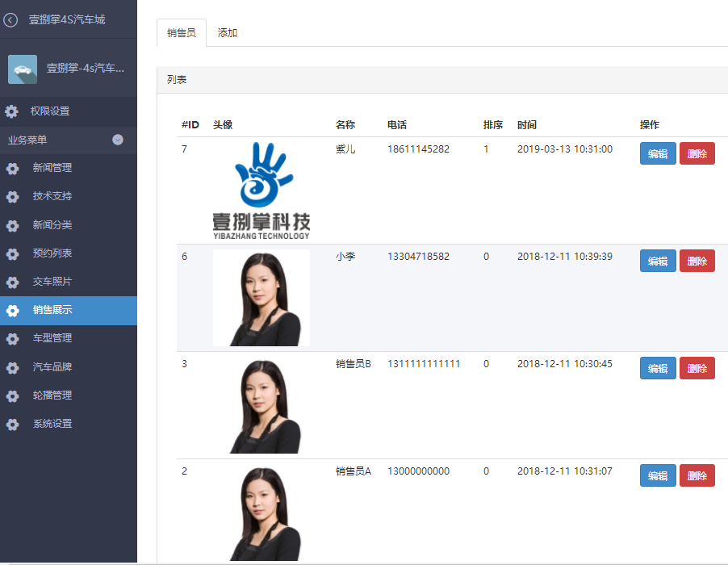Click phone number 13304718582

point(418,257)
